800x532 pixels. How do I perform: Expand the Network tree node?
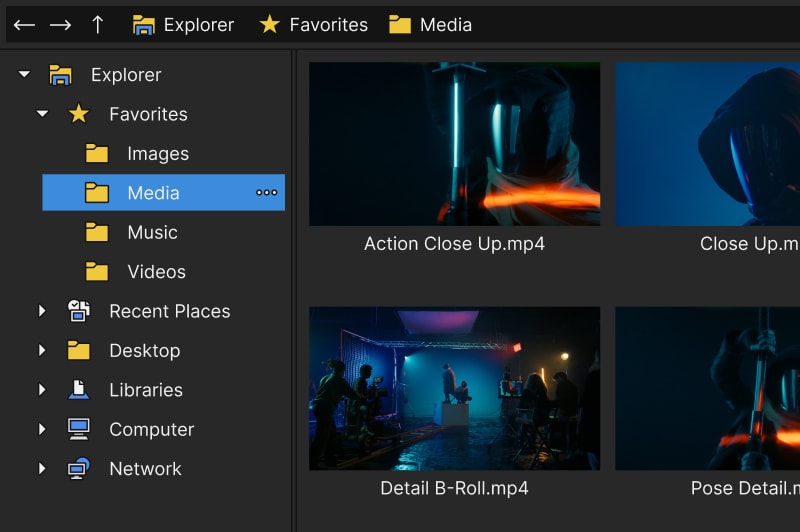42,469
